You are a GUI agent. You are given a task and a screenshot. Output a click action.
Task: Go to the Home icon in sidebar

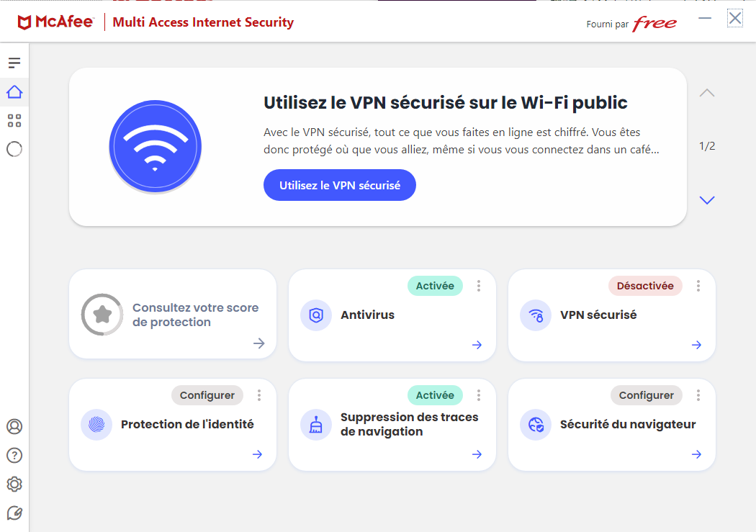click(x=14, y=92)
